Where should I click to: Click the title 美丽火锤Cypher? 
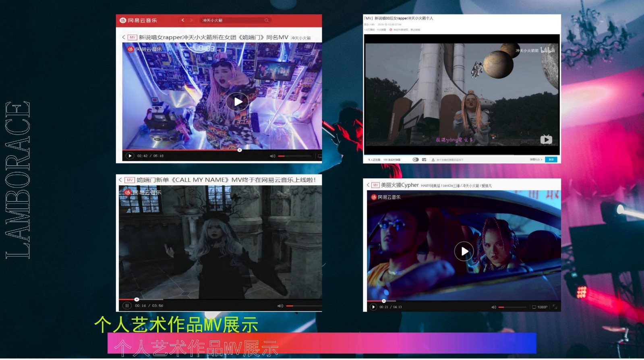pos(400,185)
